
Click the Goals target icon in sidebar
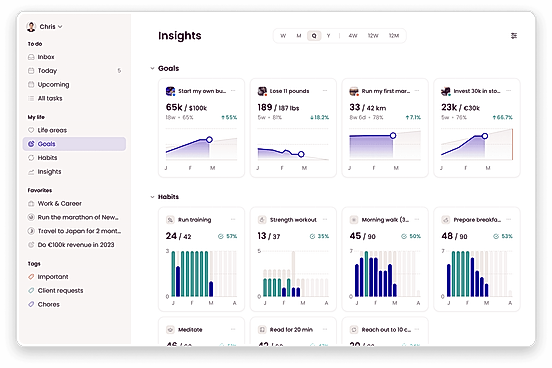tap(31, 144)
